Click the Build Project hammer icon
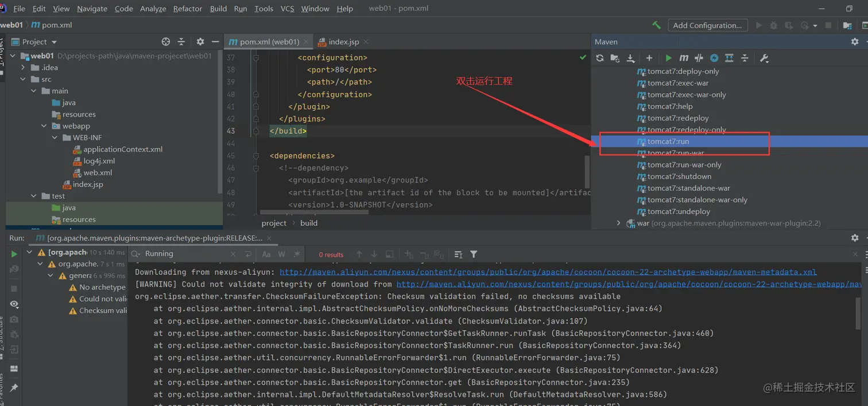Screen dimensions: 868x406 click(656, 25)
